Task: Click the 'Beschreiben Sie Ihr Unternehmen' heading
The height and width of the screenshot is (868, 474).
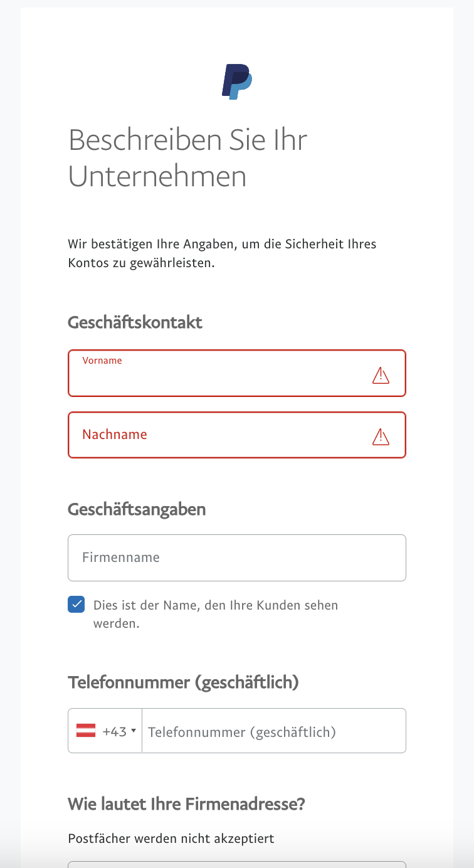Action: coord(188,157)
